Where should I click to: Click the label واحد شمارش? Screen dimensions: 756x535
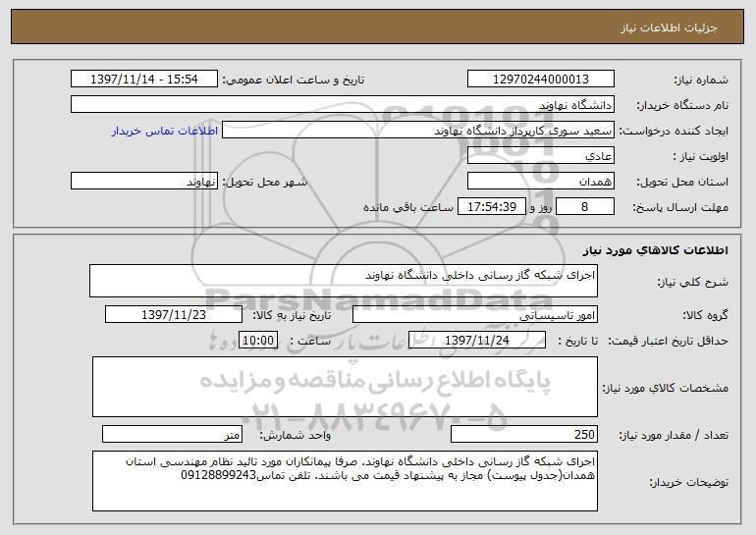(296, 435)
